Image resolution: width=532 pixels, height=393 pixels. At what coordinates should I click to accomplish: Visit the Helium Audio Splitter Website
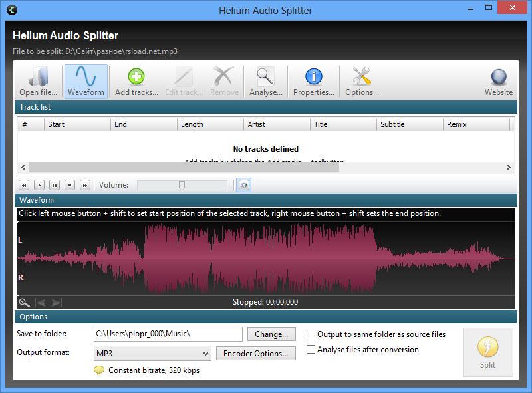tap(499, 80)
